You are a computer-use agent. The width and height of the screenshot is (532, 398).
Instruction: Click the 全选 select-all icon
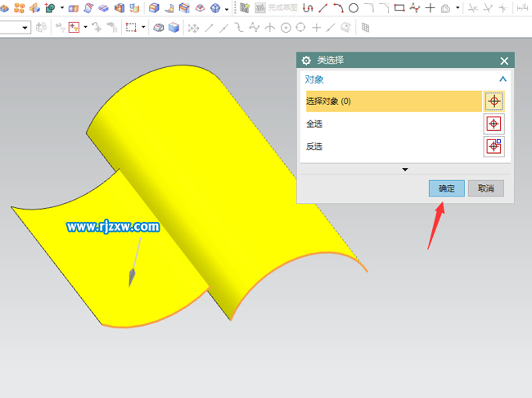494,124
